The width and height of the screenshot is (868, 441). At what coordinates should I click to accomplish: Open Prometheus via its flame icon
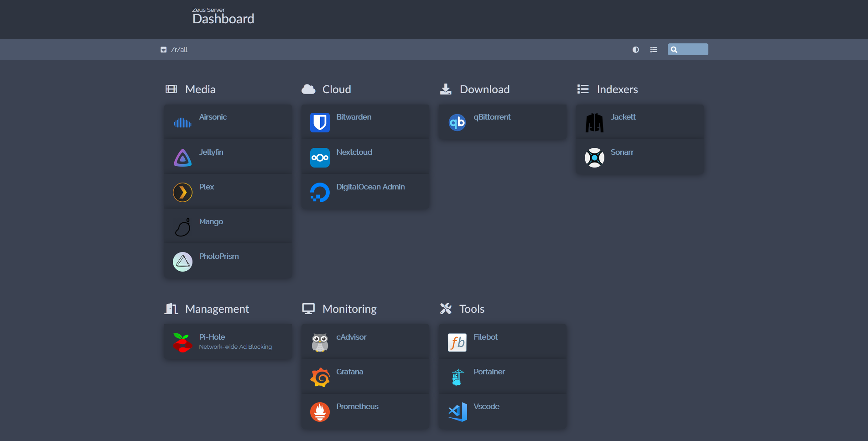(320, 412)
